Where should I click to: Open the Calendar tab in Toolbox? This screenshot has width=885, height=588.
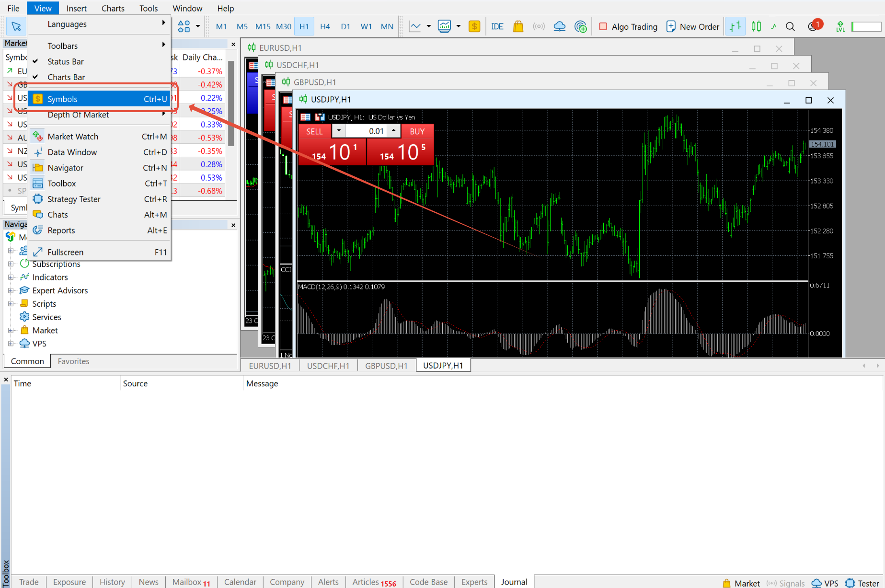coord(240,582)
